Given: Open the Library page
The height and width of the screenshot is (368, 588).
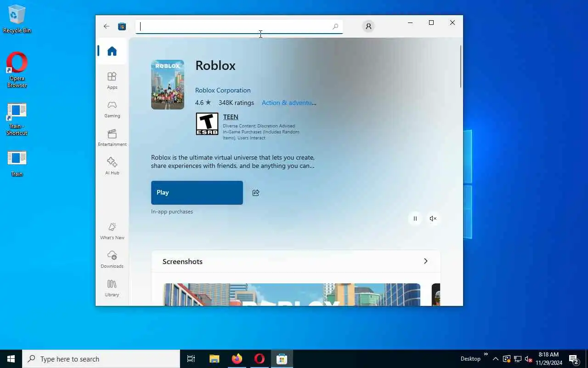Looking at the screenshot, I should [112, 288].
